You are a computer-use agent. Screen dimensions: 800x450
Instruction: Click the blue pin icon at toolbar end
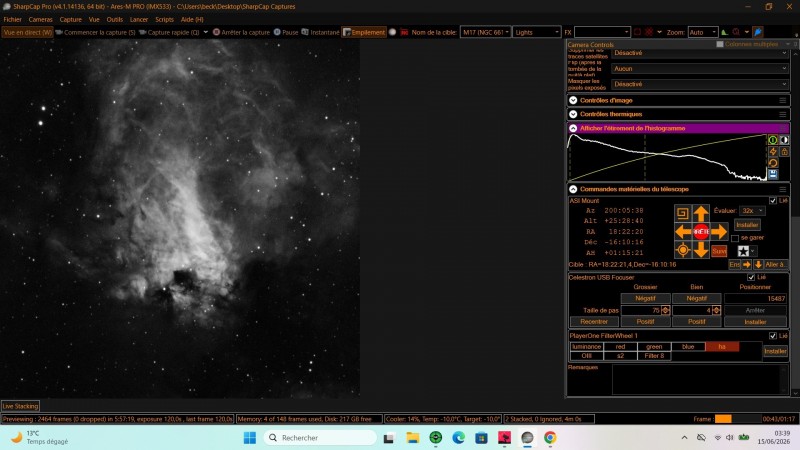click(758, 32)
